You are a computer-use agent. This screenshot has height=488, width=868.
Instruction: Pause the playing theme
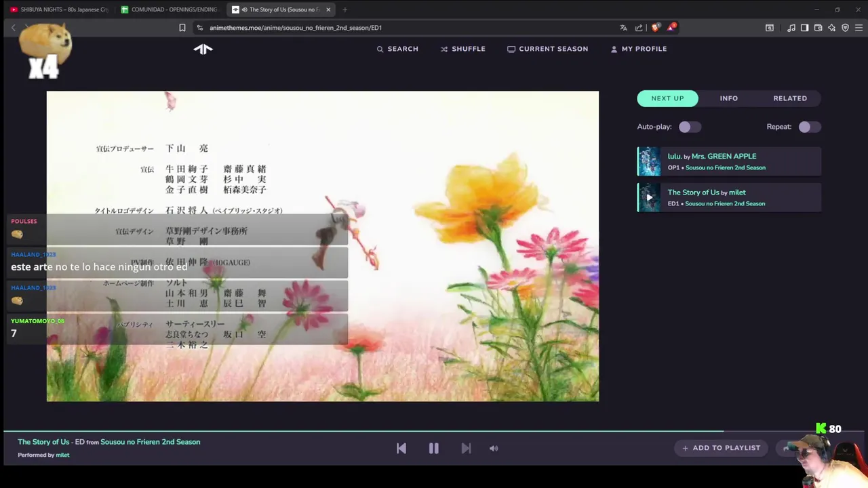click(x=433, y=448)
